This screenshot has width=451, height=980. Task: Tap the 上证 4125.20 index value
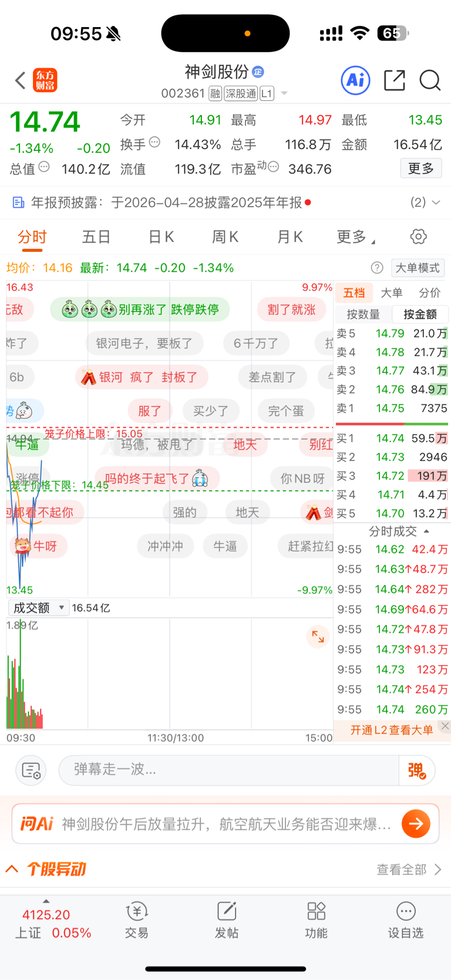tap(46, 915)
